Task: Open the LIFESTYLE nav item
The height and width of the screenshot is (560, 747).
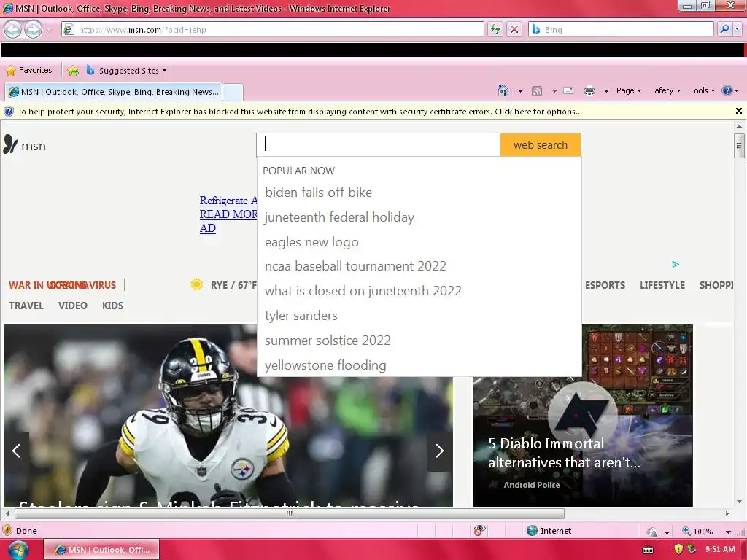Action: 662,285
